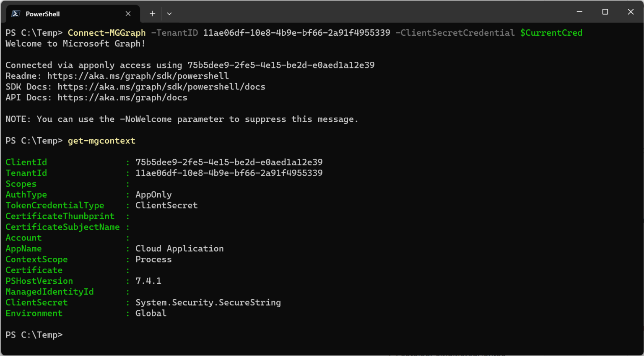Open a new terminal tab
The height and width of the screenshot is (356, 644).
click(152, 14)
